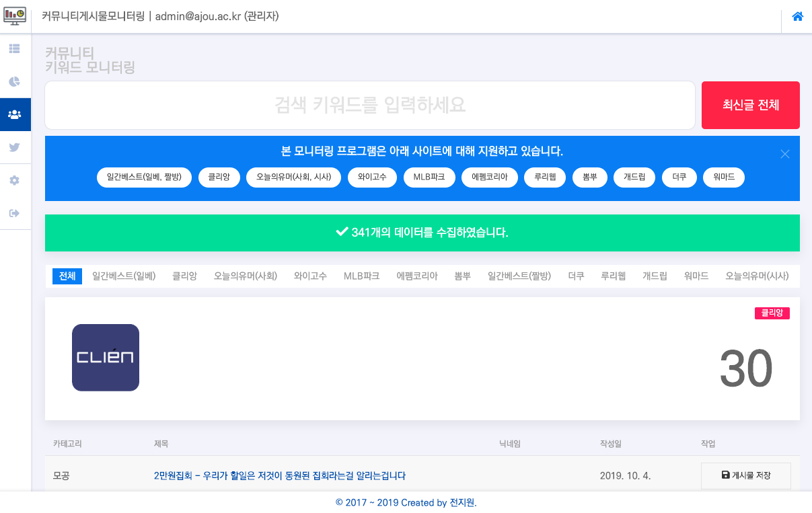
Task: Switch to the 와이고수 tab
Action: (x=310, y=276)
